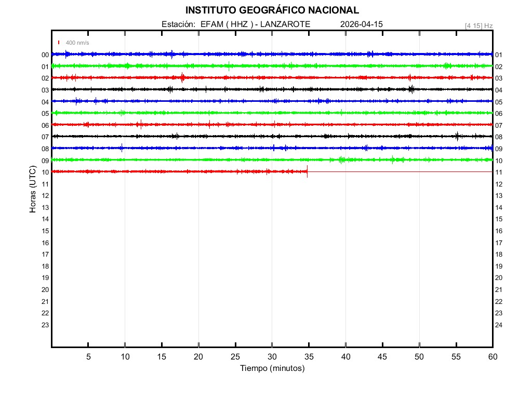Click the blue hour 08 seismic trace
Viewport: 532px width, 399px height.
point(208,148)
